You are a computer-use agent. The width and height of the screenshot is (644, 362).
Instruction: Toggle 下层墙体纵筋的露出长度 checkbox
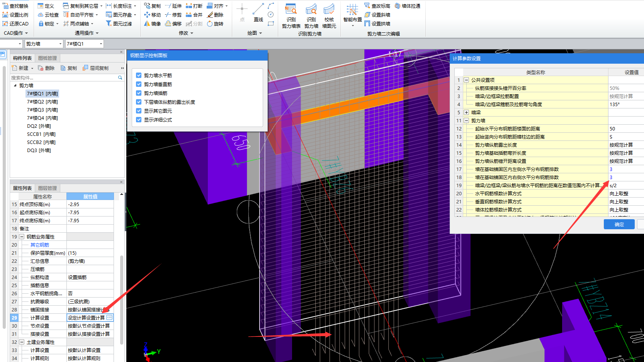coord(139,102)
